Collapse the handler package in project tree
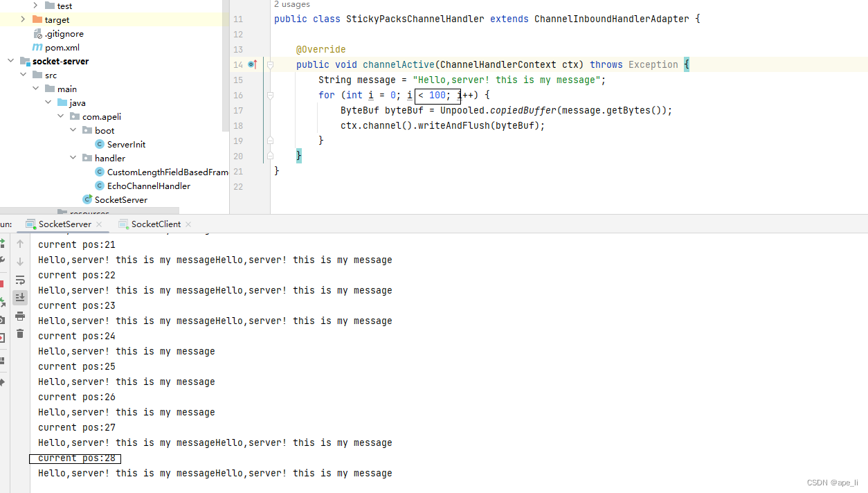This screenshot has width=868, height=493. [x=73, y=158]
